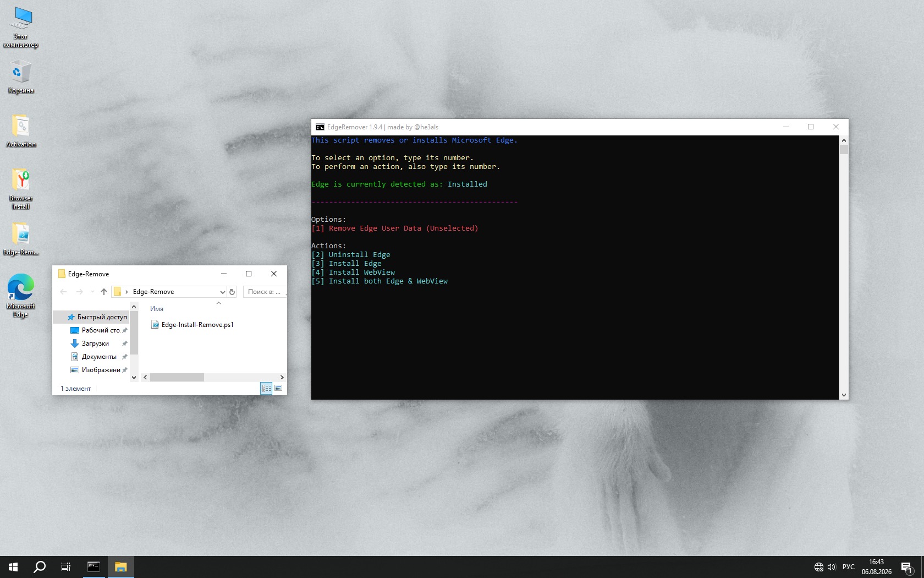This screenshot has width=924, height=578.
Task: Switch to File Explorer taskbar button
Action: tap(120, 567)
